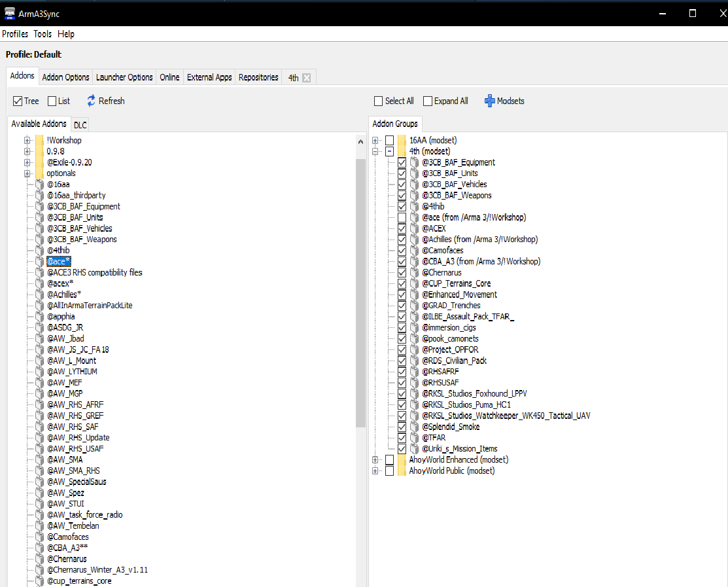Check the 16AA (modset) checkbox
728x587 pixels.
click(x=390, y=140)
